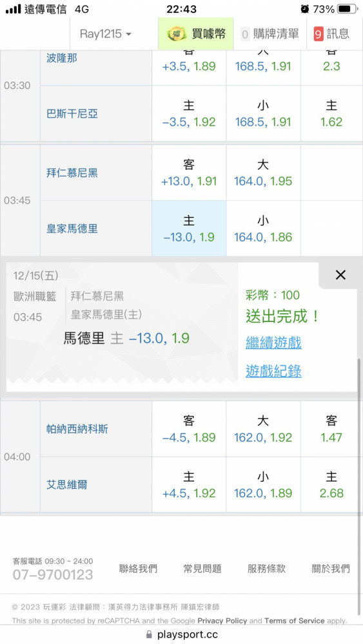Open 購牌清單 cart list
This screenshot has height=644, width=363.
(270, 33)
